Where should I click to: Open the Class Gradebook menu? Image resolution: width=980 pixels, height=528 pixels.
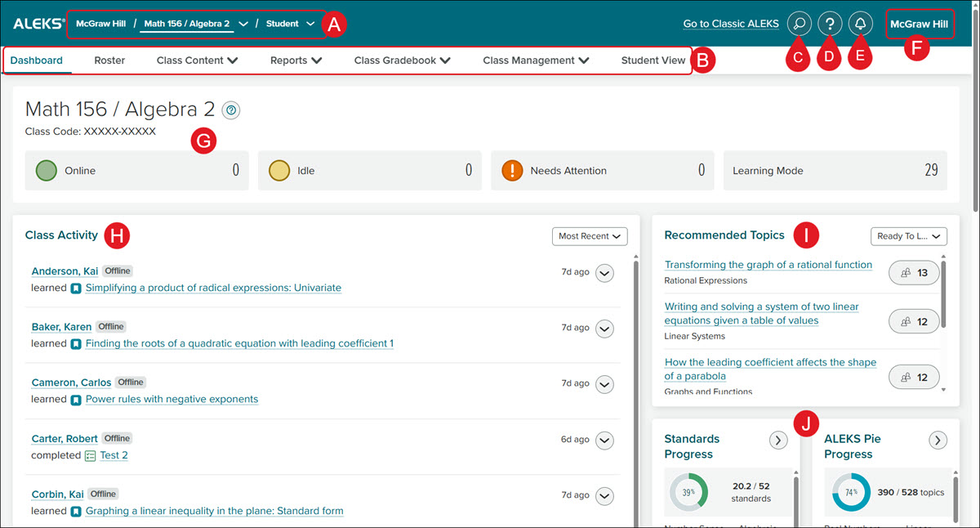(x=402, y=60)
